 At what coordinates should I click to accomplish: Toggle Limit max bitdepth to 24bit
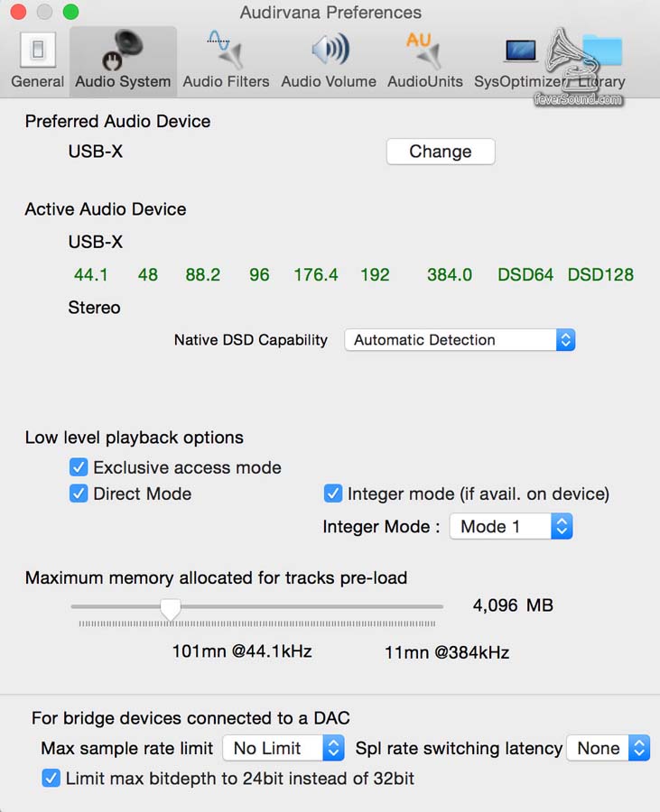click(x=51, y=778)
